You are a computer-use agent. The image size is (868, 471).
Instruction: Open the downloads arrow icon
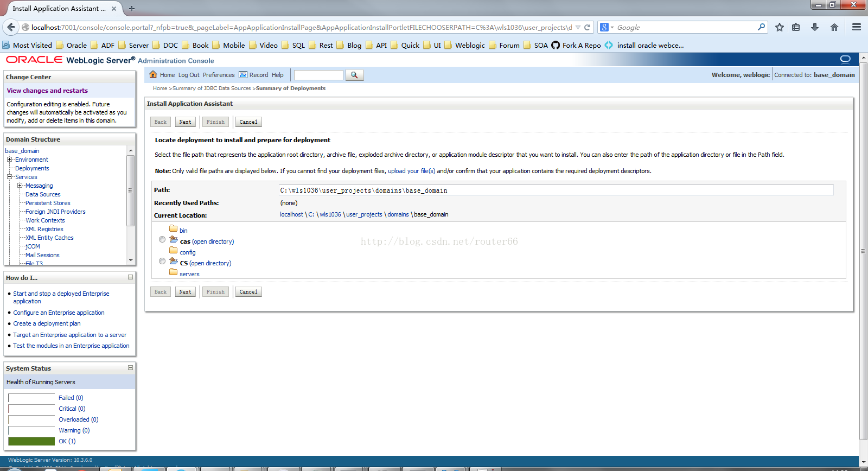(815, 27)
